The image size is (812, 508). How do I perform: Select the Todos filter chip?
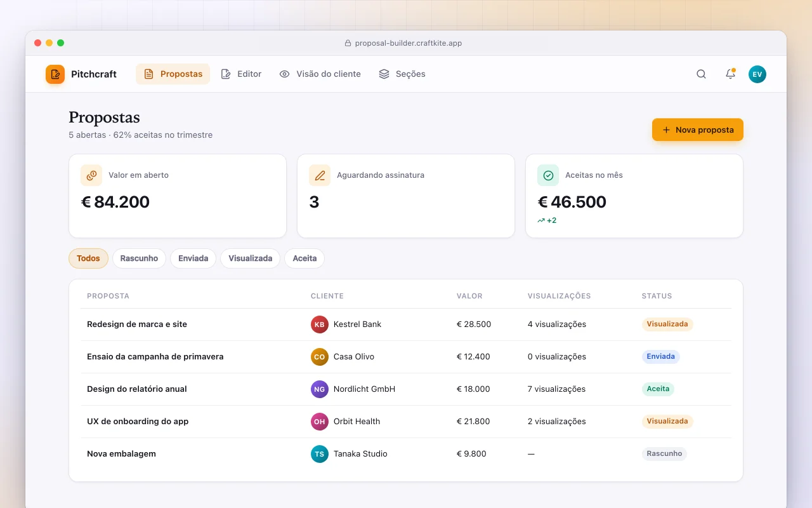click(89, 258)
